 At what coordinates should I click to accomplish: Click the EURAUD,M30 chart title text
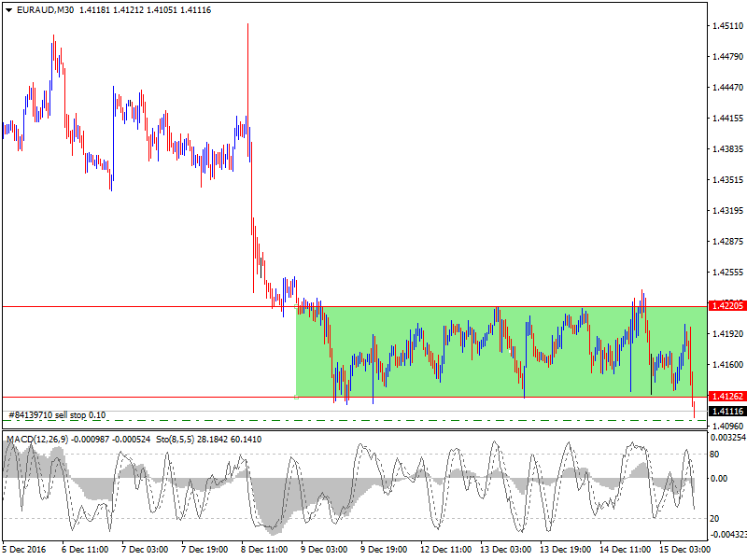(45, 10)
